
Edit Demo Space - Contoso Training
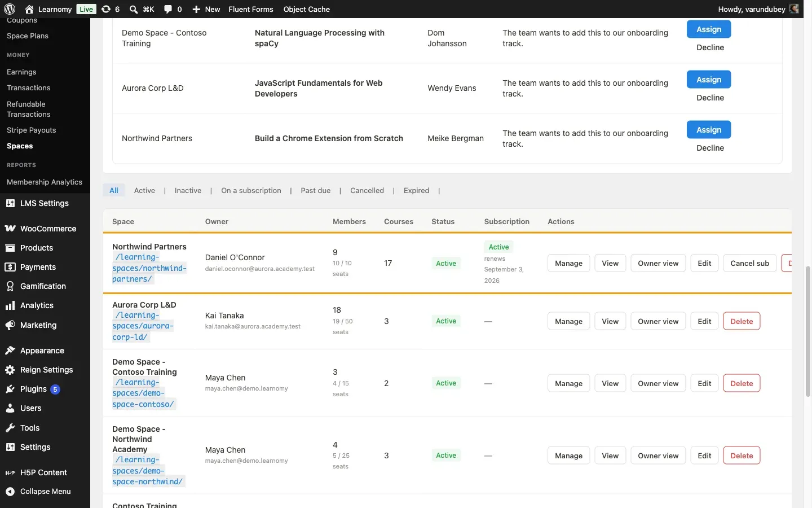click(704, 383)
